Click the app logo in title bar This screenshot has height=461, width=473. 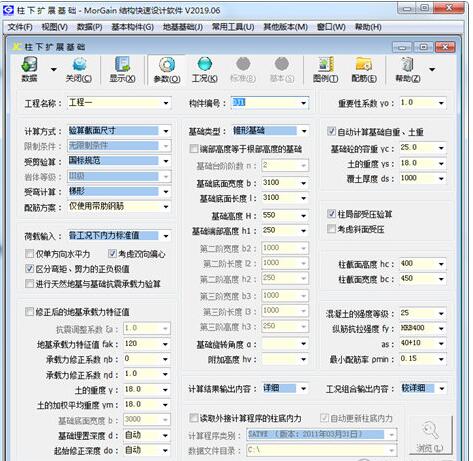click(x=8, y=10)
